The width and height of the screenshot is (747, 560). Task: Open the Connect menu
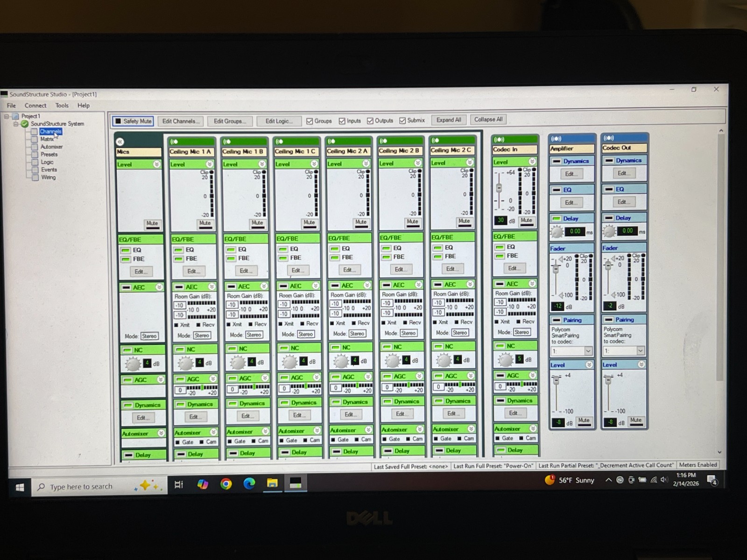pos(35,105)
